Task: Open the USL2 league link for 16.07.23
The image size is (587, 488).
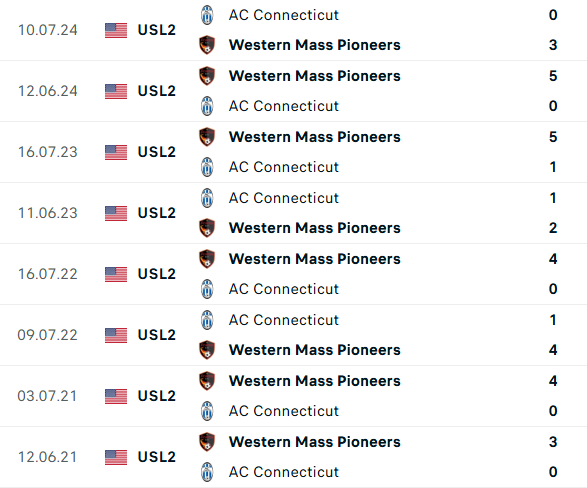Action: [156, 152]
